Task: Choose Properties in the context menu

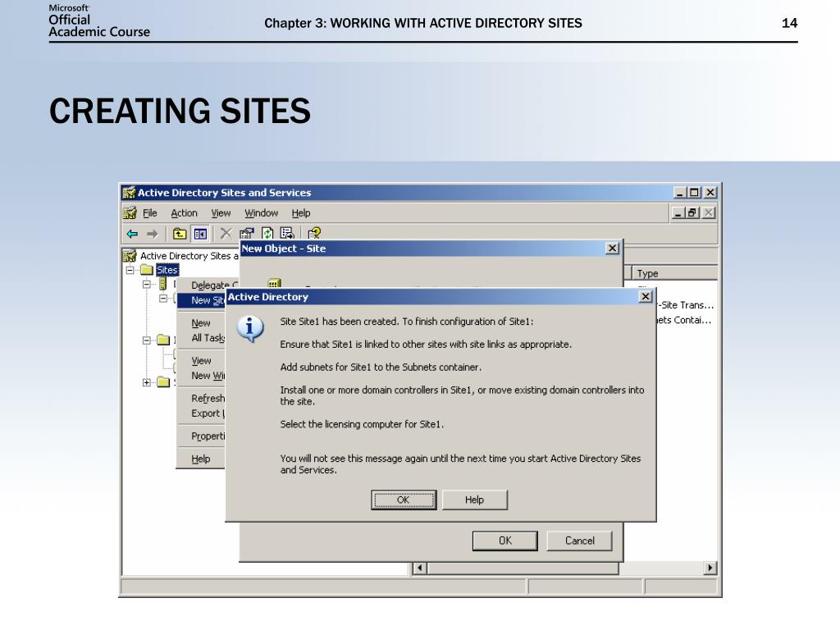Action: tap(202, 436)
